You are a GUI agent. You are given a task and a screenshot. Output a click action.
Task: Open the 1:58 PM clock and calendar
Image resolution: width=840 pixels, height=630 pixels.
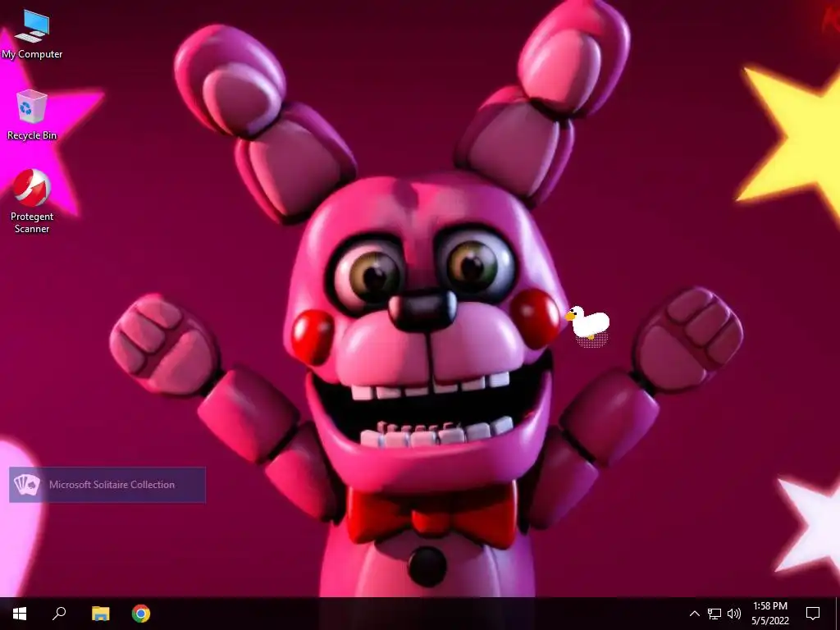coord(770,614)
